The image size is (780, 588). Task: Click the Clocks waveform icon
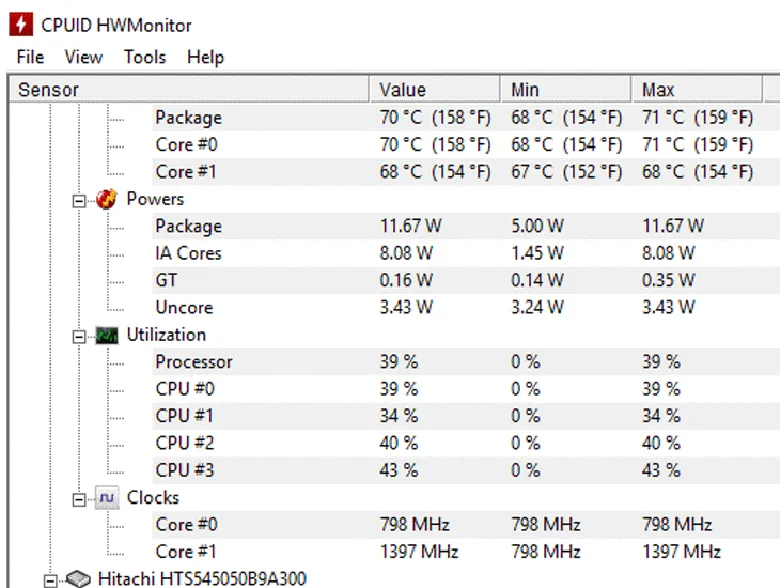[x=106, y=498]
